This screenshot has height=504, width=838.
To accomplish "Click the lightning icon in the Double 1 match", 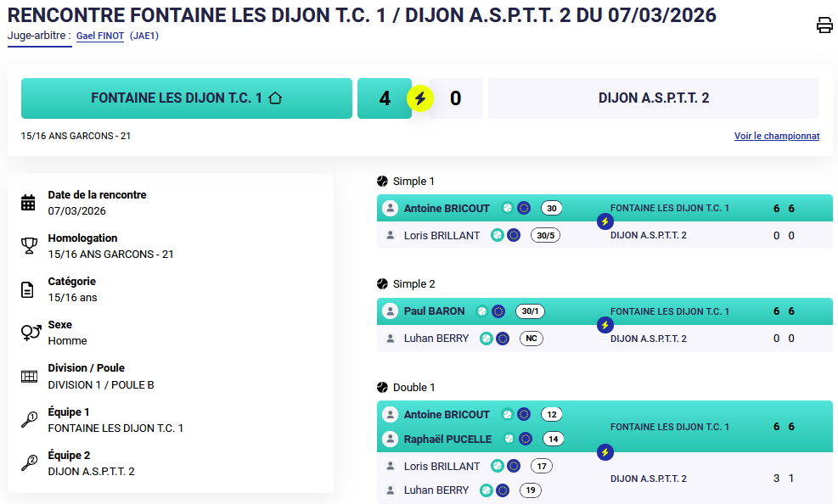I will [x=605, y=451].
